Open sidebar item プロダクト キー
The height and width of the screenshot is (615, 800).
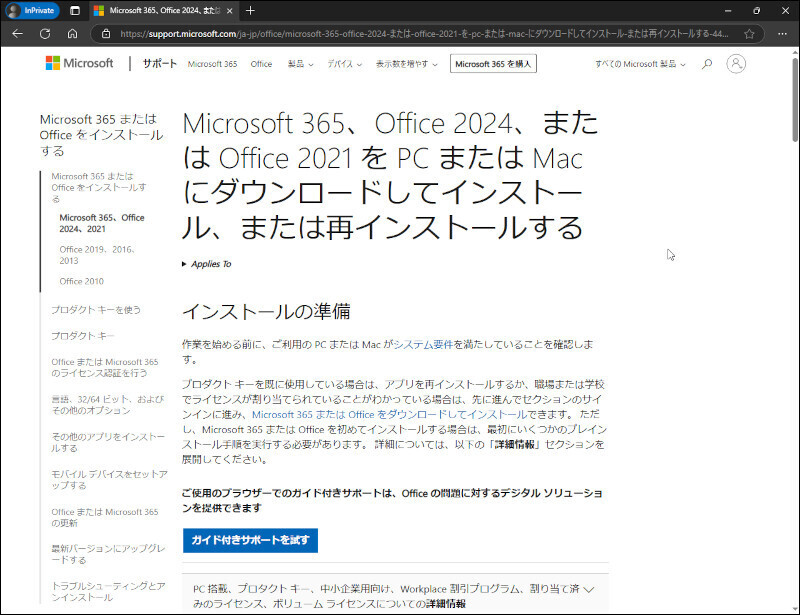83,336
